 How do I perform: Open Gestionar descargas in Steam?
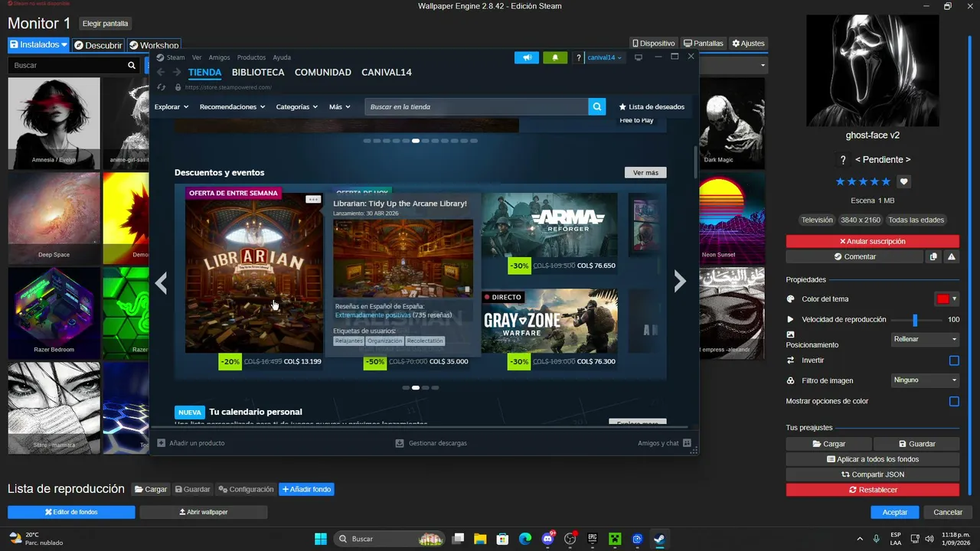(431, 443)
